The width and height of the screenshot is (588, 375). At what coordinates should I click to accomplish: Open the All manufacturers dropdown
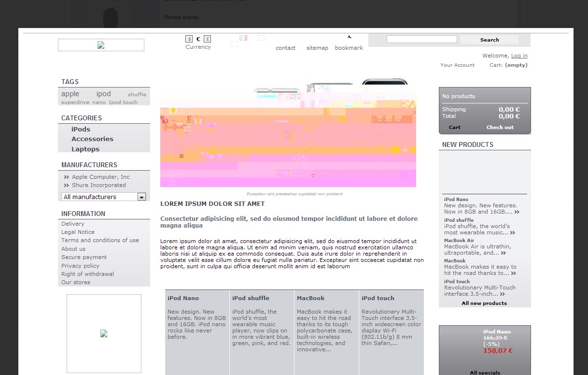click(x=104, y=197)
